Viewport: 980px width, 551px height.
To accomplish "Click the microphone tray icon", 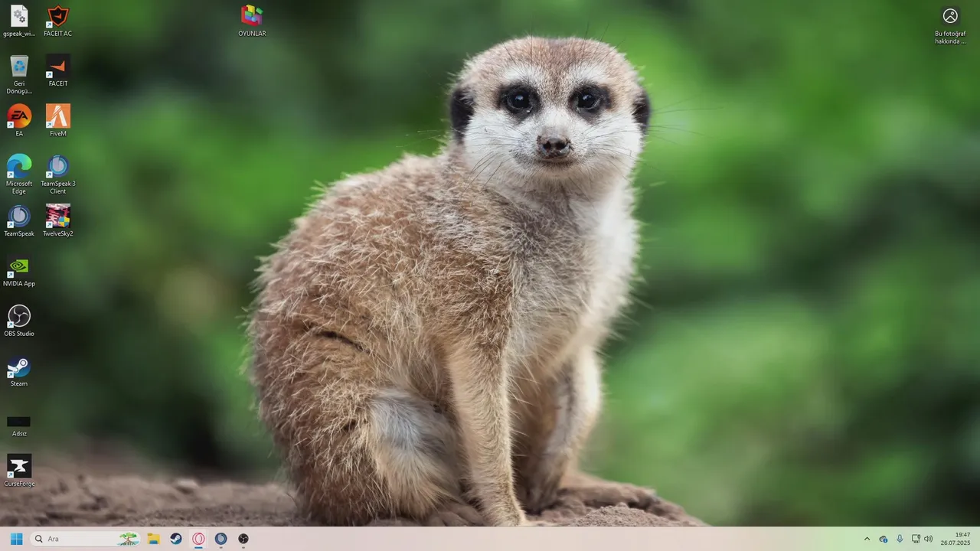I will coord(900,539).
